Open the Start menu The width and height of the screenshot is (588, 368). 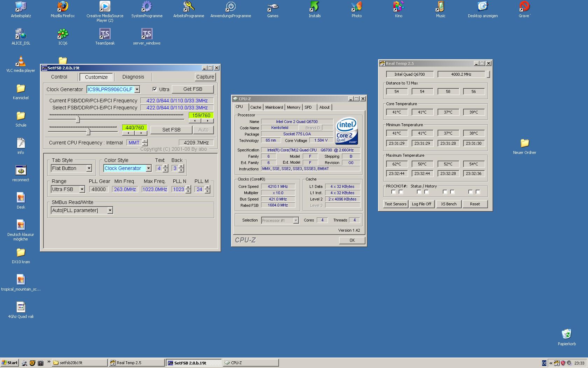tap(9, 363)
